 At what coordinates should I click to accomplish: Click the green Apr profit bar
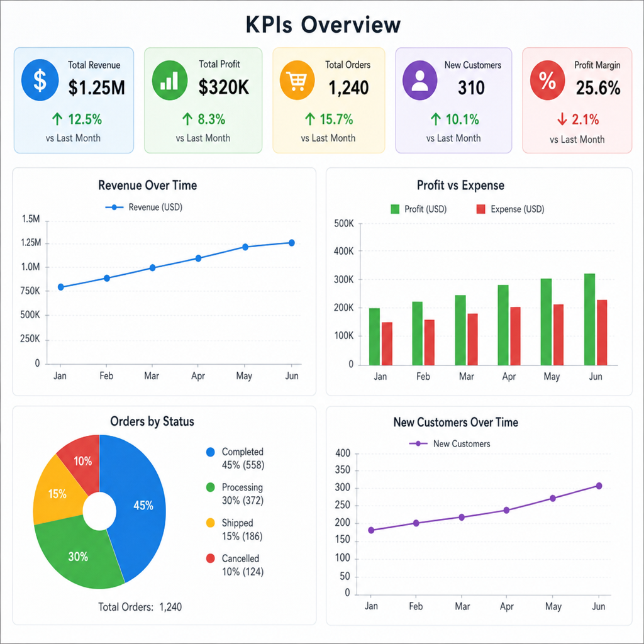pyautogui.click(x=503, y=325)
